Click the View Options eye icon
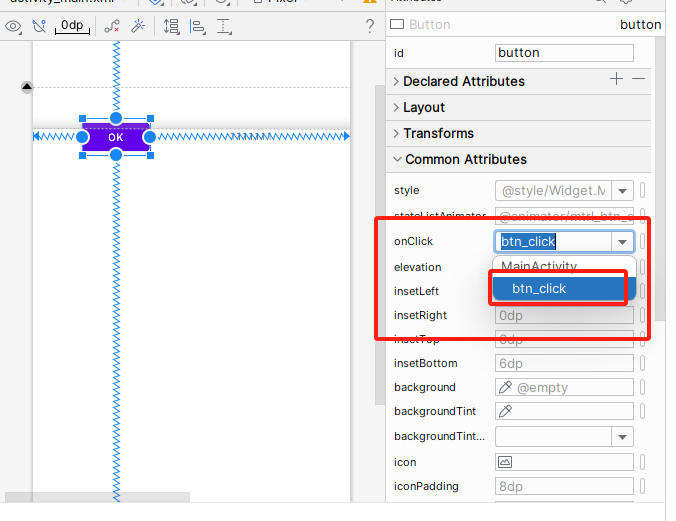The height and width of the screenshot is (521, 676). pos(14,26)
